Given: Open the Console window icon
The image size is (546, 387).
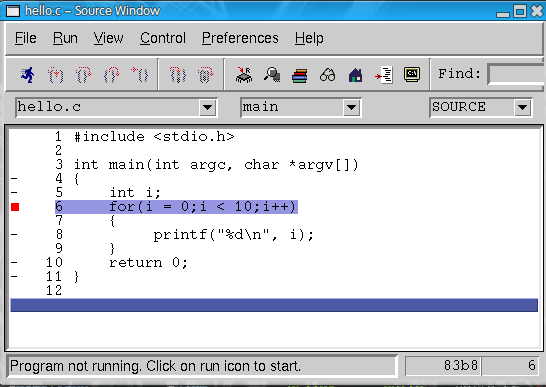Looking at the screenshot, I should pos(412,75).
